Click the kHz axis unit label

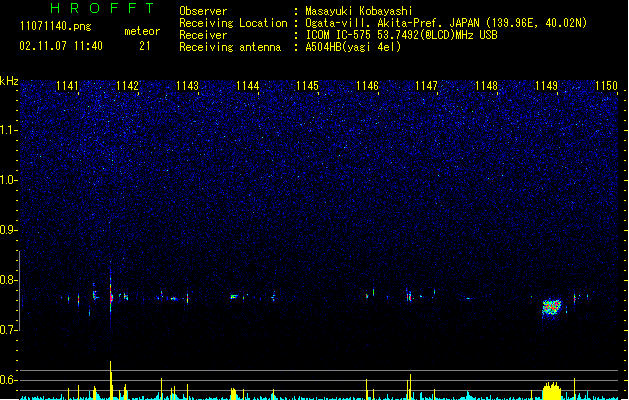pos(9,81)
